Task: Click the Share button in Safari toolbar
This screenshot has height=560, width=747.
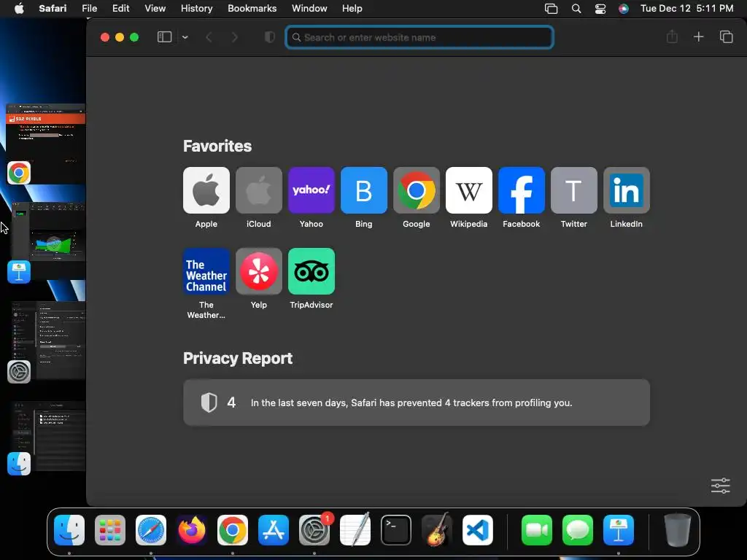Action: point(672,36)
